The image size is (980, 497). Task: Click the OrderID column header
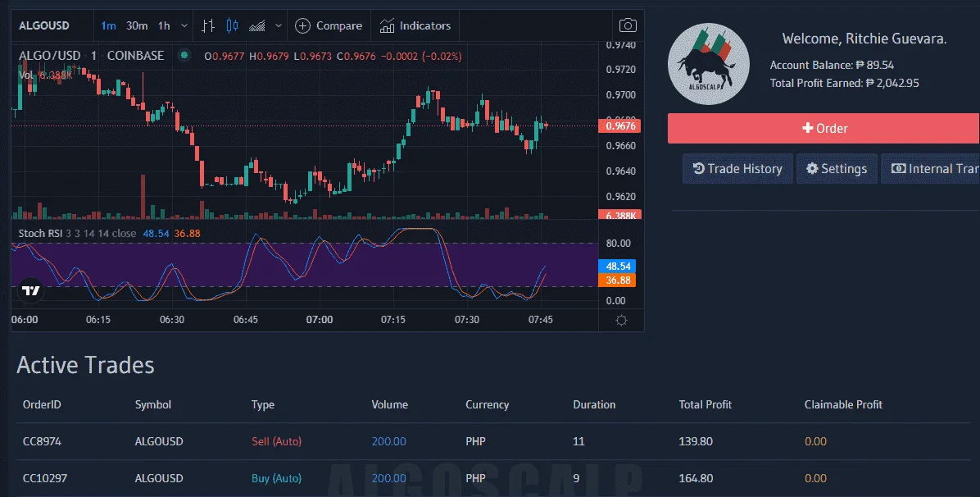click(42, 404)
